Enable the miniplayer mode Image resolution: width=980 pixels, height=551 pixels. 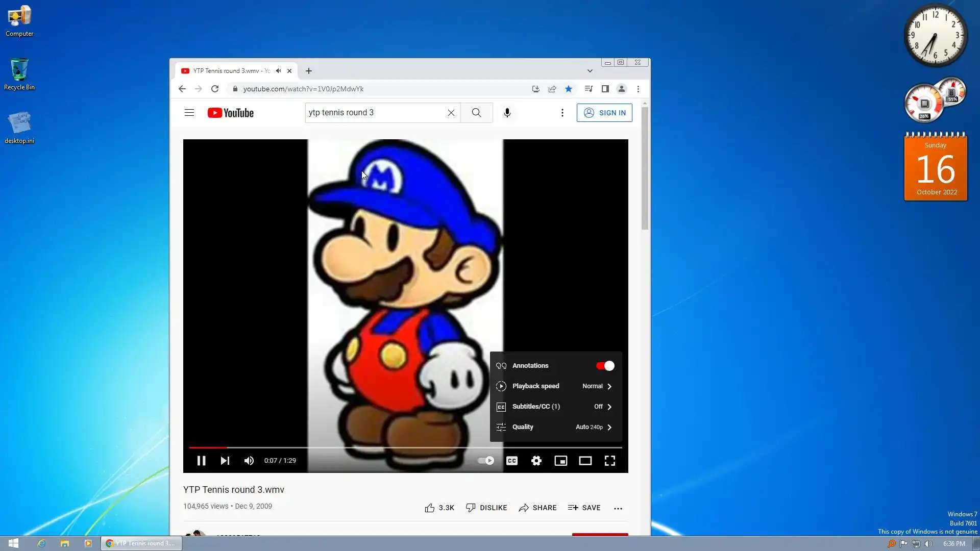tap(560, 461)
